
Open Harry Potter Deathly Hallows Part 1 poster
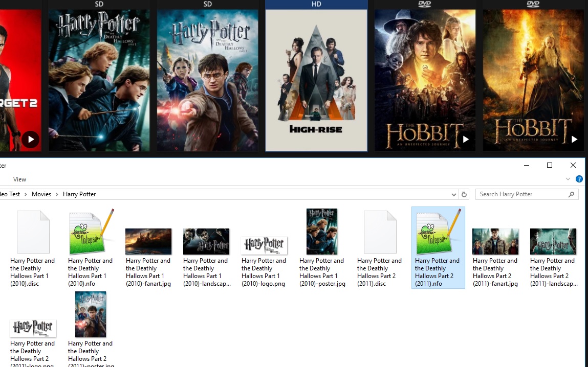click(99, 80)
